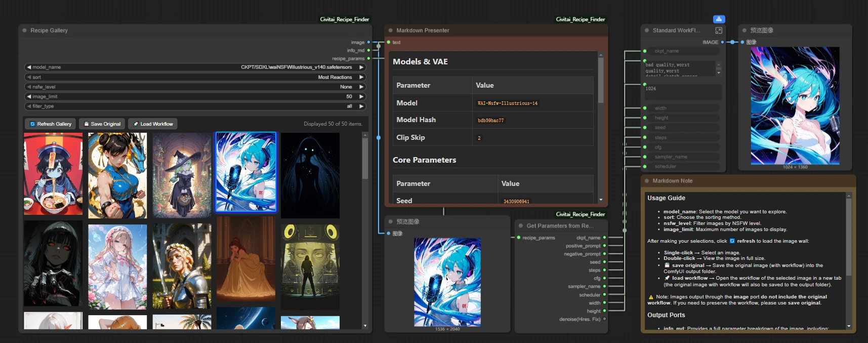Click scheduler input port on Standard Workflow
Screen dimensions: 868x343
645,166
